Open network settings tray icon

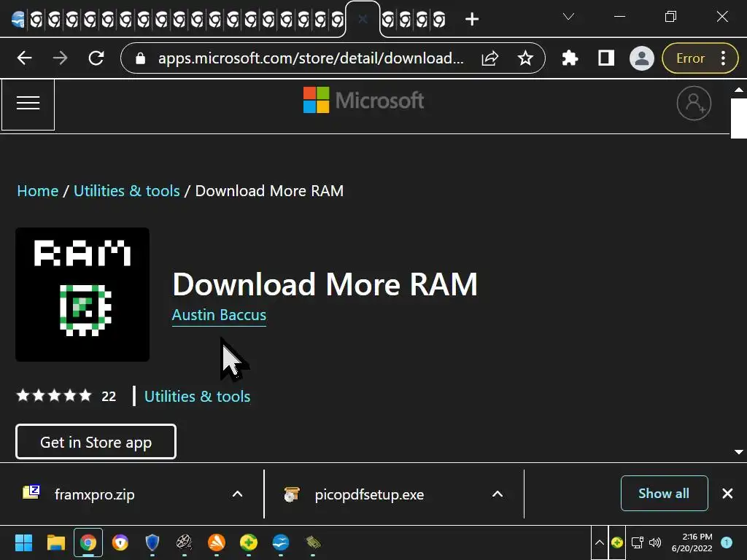637,542
